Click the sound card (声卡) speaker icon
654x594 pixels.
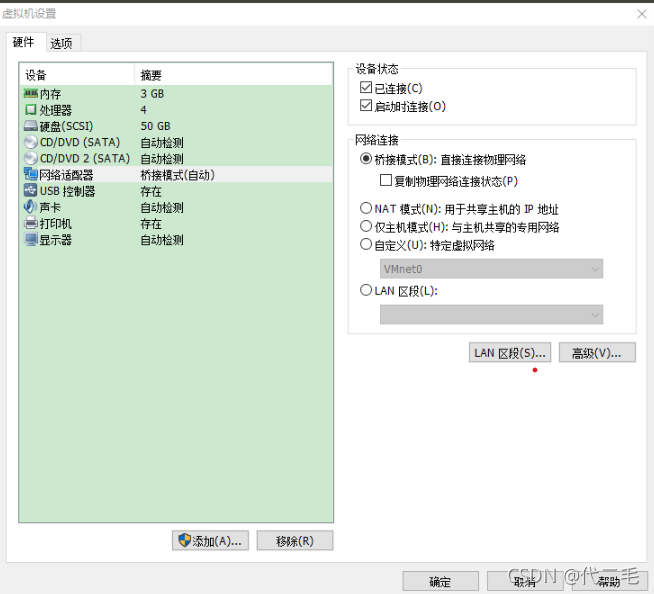click(x=31, y=207)
